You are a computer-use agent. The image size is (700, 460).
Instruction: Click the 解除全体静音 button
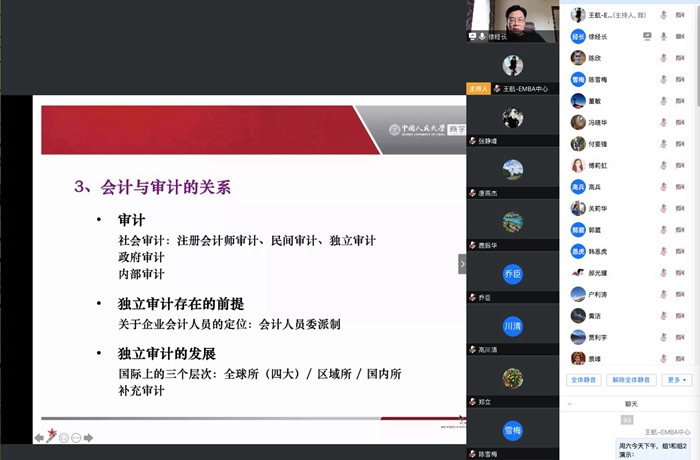coord(631,380)
